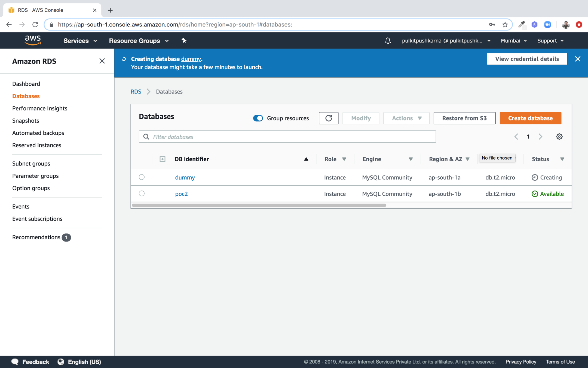
Task: Expand the Mumbai region selector
Action: click(513, 41)
